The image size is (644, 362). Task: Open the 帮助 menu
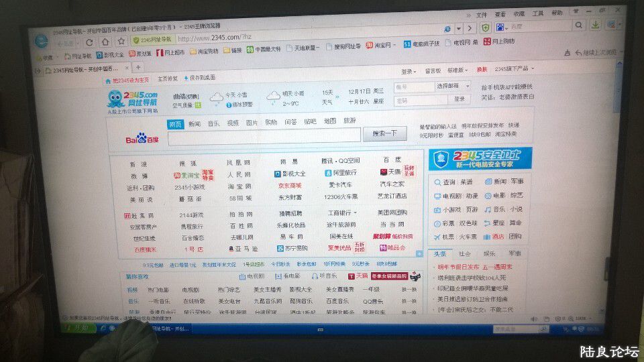(x=557, y=13)
